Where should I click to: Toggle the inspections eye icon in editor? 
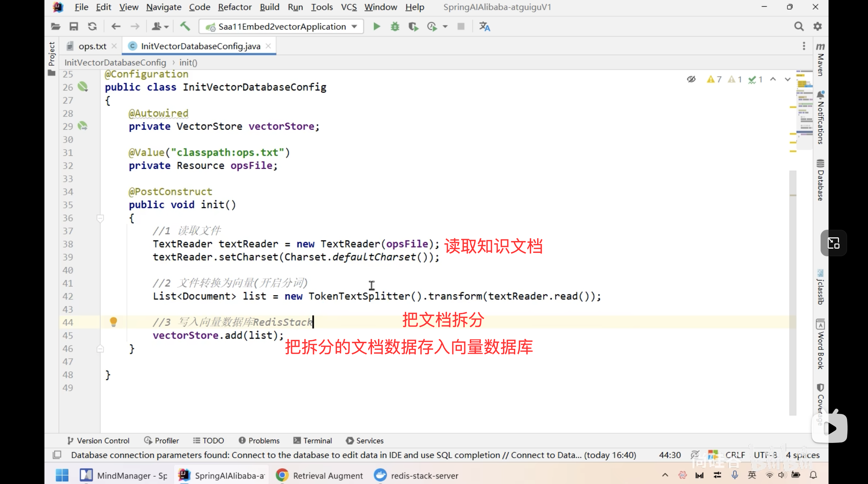pos(691,79)
